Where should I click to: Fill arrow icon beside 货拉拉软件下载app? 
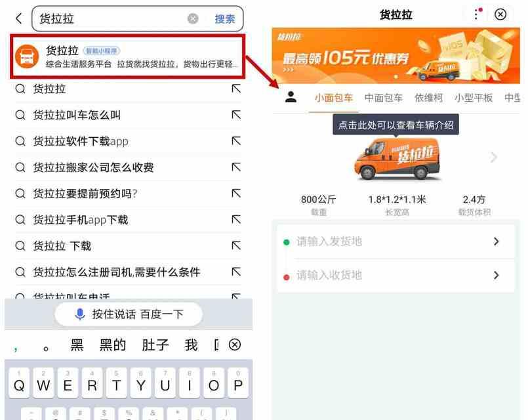[x=236, y=141]
